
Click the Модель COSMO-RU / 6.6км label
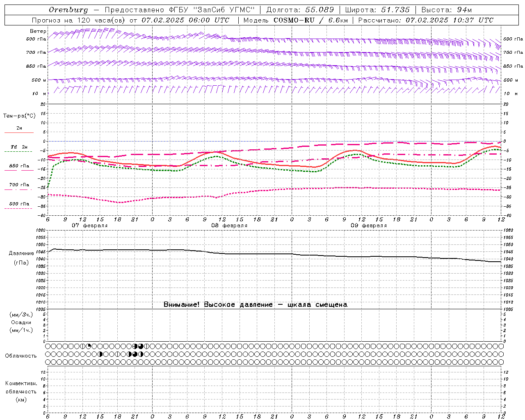(295, 20)
